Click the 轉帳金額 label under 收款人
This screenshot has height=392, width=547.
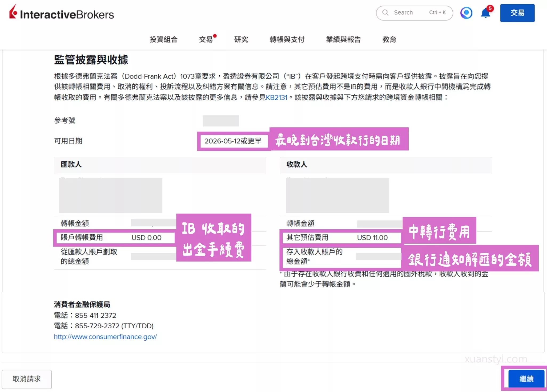click(x=300, y=223)
